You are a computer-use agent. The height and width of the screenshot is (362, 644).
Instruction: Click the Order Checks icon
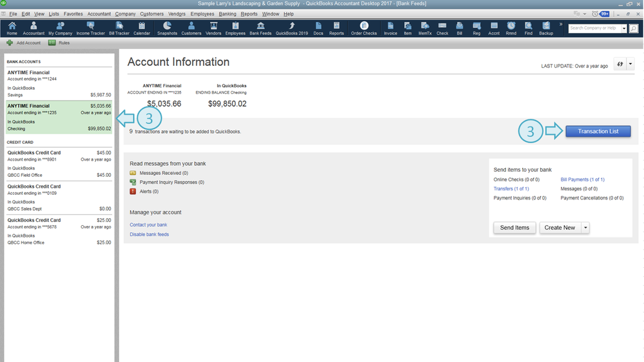coord(364,28)
